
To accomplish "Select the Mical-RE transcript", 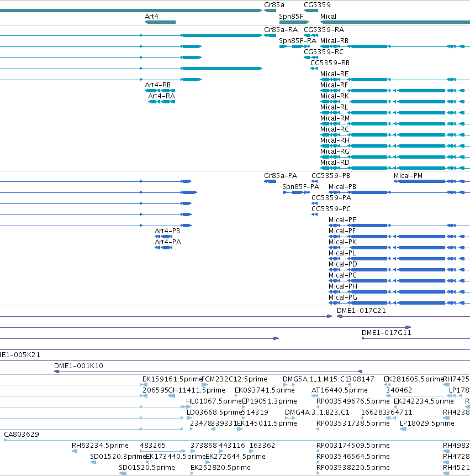I will point(335,74).
